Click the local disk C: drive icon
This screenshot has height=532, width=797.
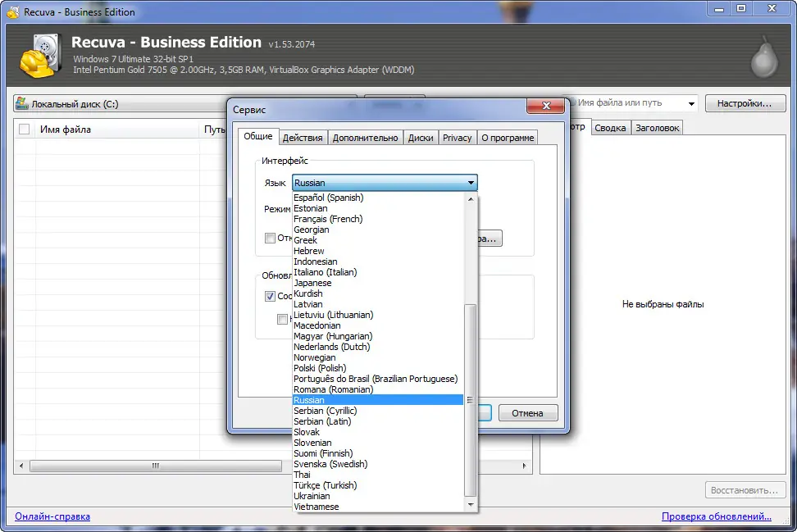(22, 103)
